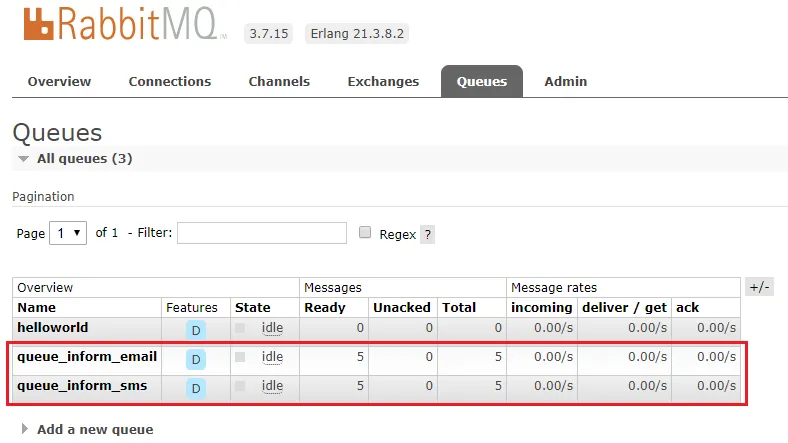The height and width of the screenshot is (443, 788).
Task: Focus the Filter text input
Action: click(x=262, y=233)
